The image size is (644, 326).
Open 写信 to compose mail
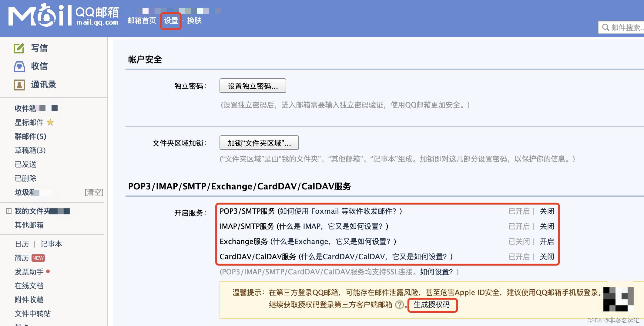39,48
